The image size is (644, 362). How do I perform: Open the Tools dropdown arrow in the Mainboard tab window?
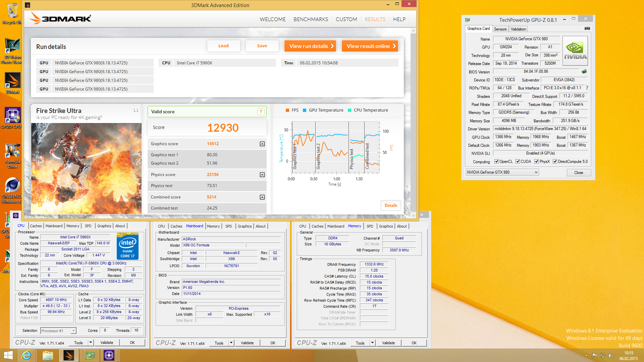(231, 343)
